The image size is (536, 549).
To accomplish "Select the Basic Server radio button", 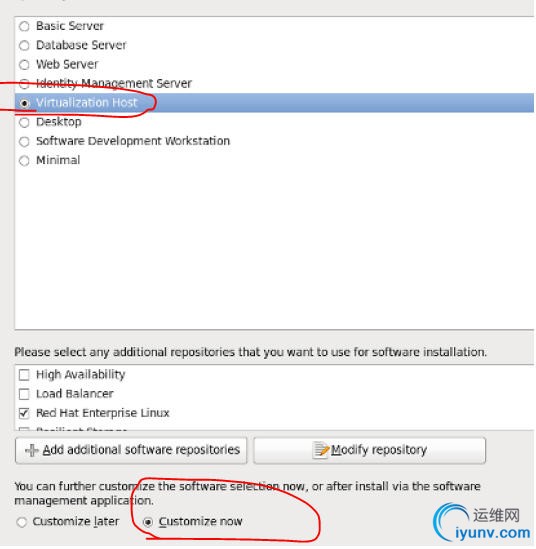I will (x=24, y=26).
